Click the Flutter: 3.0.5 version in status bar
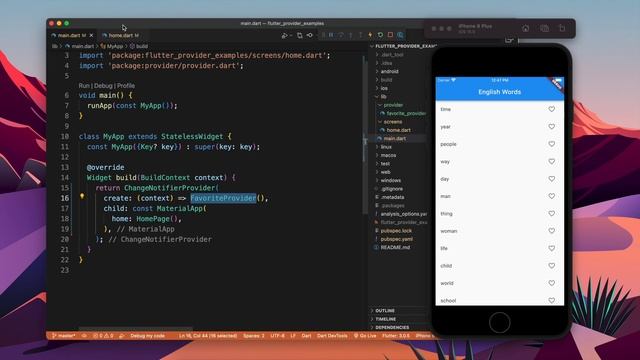 [x=396, y=336]
